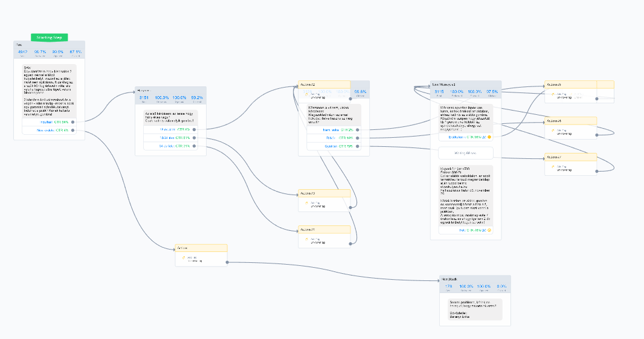
Task: Select the Send Message #3 node header
Action: click(x=466, y=85)
